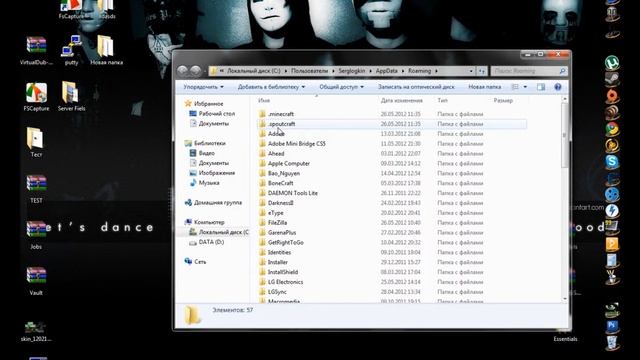Select the .spoutcraft folder row
This screenshot has width=640, height=360.
[392, 124]
